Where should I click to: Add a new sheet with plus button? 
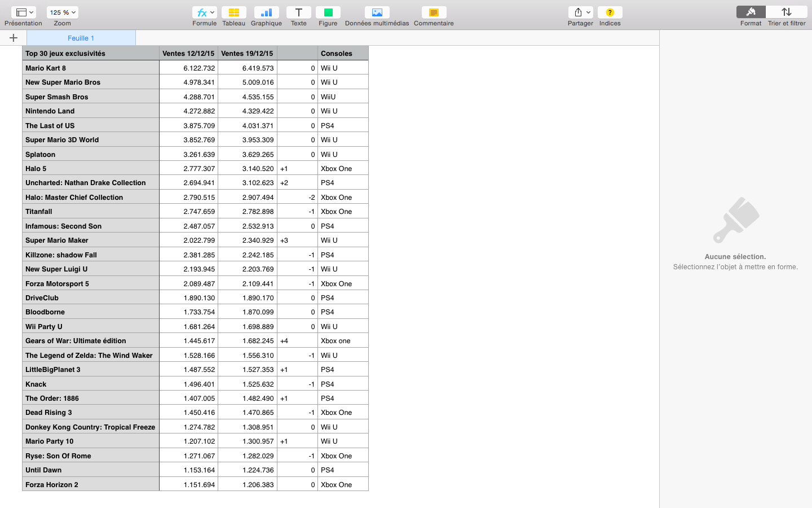[x=14, y=38]
